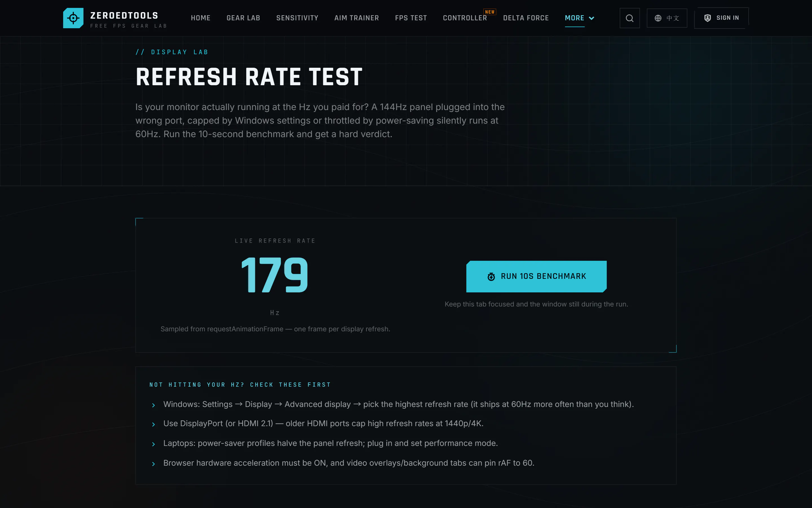Screen dimensions: 812x508
Task: Click chevron bullet beside Laptops tip
Action: (x=153, y=444)
